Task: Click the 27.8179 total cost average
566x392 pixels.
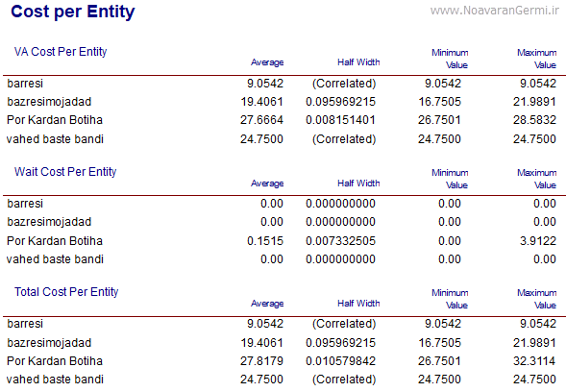Action: 261,361
